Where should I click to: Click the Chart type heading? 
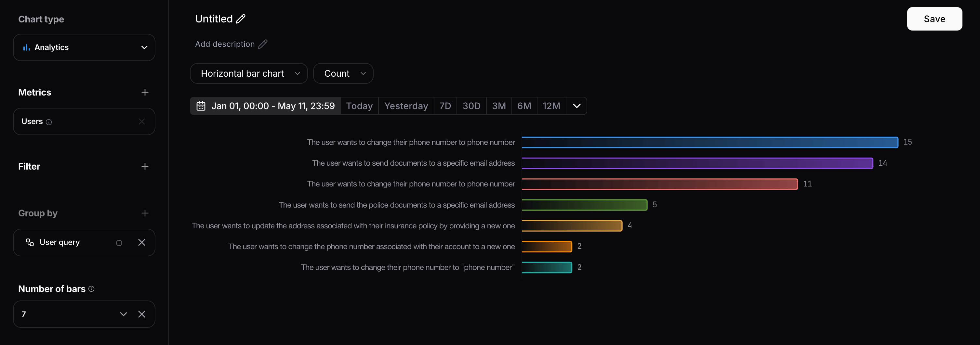coord(41,19)
